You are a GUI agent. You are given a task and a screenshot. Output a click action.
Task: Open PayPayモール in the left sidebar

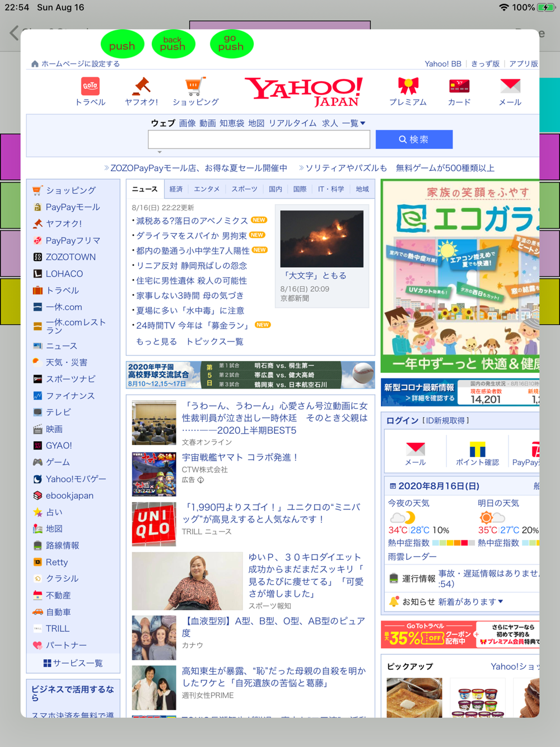(73, 207)
